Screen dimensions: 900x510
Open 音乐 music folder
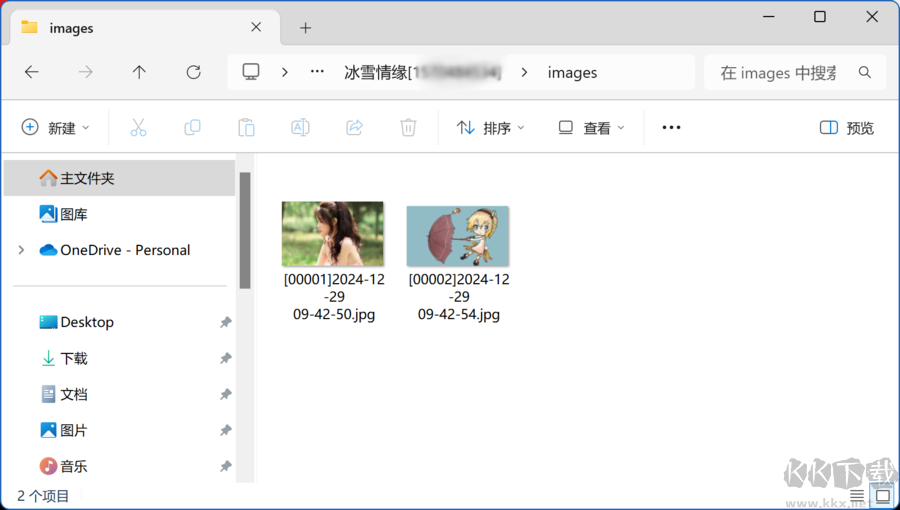coord(64,466)
